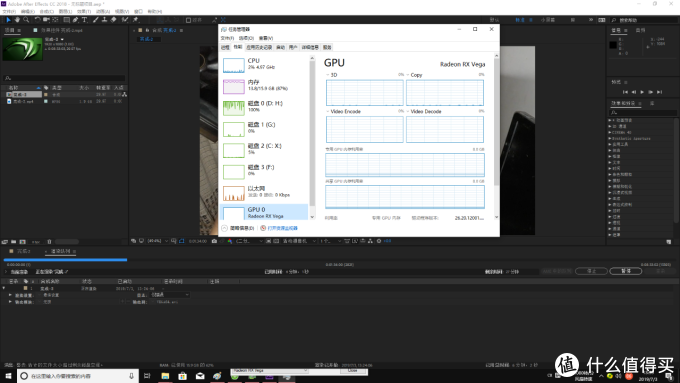This screenshot has height=383, width=680.
Task: Switch to Services tab in Task Manager
Action: coord(327,47)
